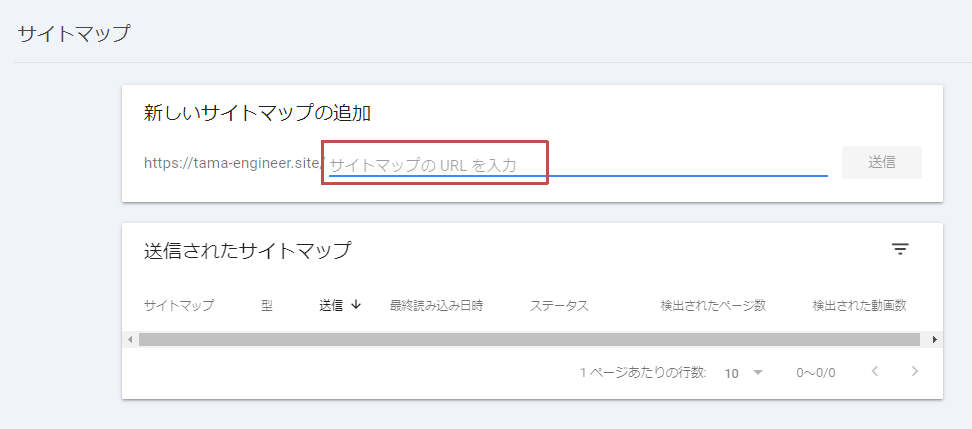Go to the previous page chevron
Viewport: 972px width, 429px height.
pos(875,372)
